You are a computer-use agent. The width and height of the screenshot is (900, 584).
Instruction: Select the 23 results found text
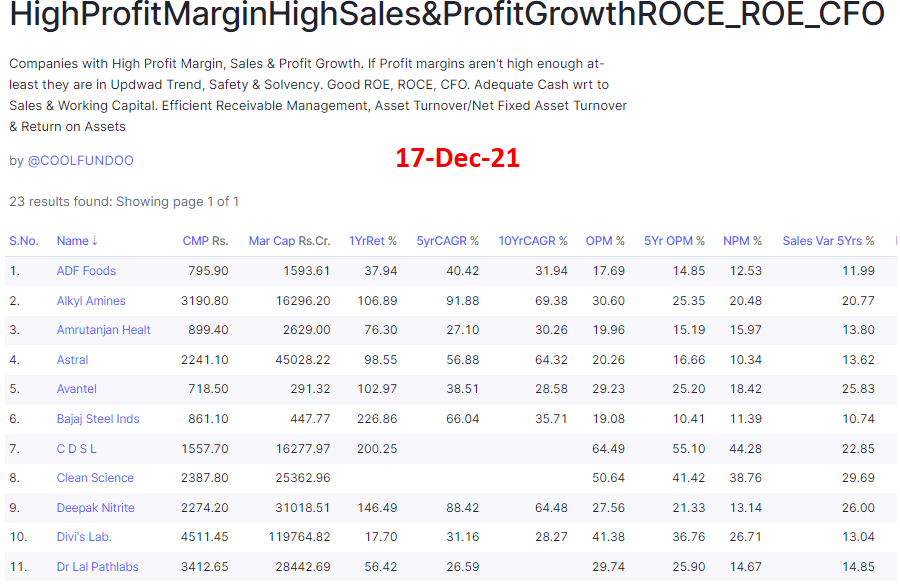coord(124,202)
